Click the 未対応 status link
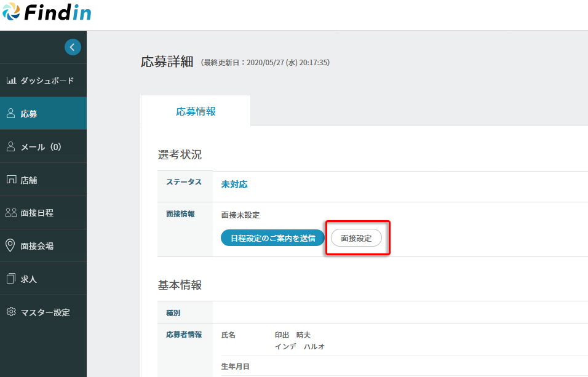 coord(234,185)
